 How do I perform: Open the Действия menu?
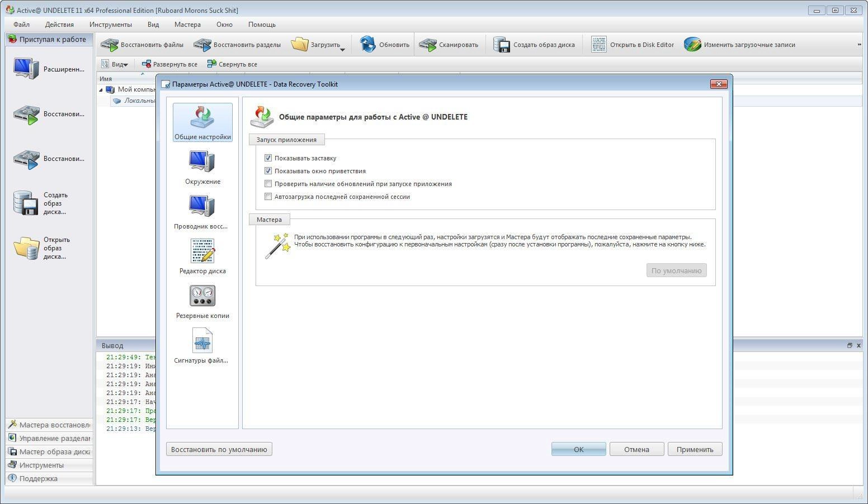[x=59, y=25]
